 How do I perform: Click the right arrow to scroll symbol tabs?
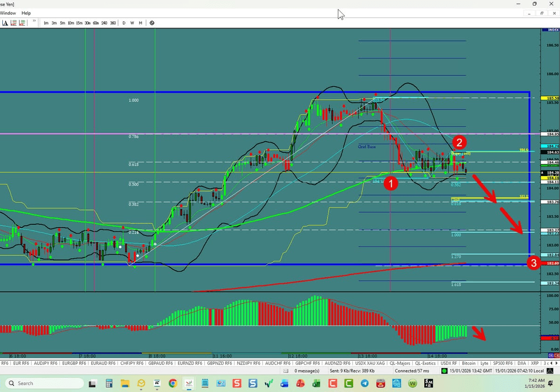pos(556,363)
